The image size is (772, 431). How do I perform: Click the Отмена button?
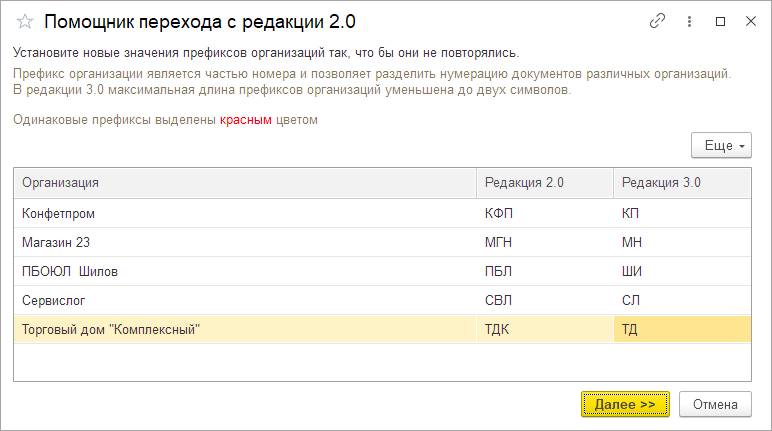[714, 404]
